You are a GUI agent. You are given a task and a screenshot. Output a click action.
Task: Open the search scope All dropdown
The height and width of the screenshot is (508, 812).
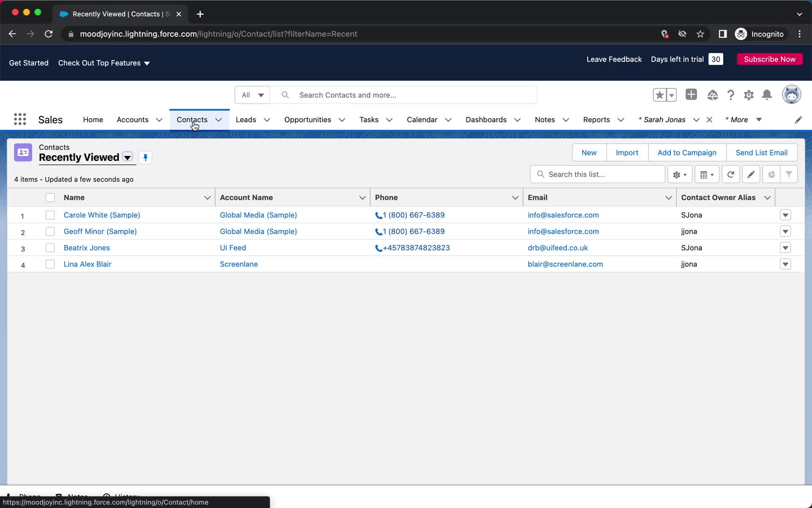[x=252, y=95]
